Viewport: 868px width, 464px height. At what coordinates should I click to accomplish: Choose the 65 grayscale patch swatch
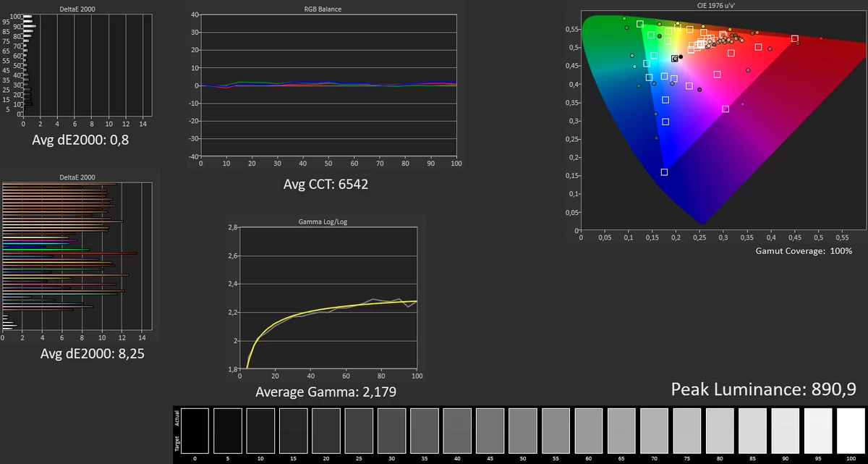(621, 431)
